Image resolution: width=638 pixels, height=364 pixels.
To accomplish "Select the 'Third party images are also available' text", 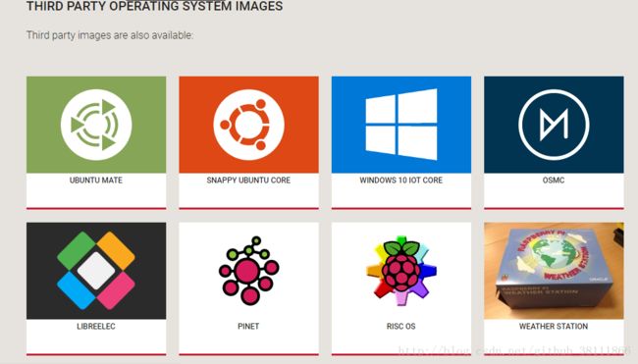I will pyautogui.click(x=110, y=35).
